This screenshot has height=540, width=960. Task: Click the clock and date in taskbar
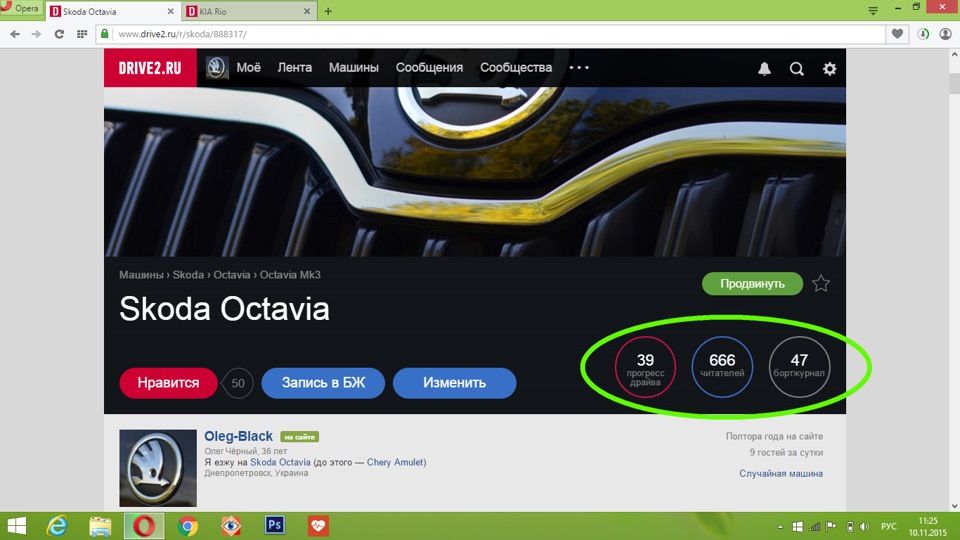tap(928, 527)
